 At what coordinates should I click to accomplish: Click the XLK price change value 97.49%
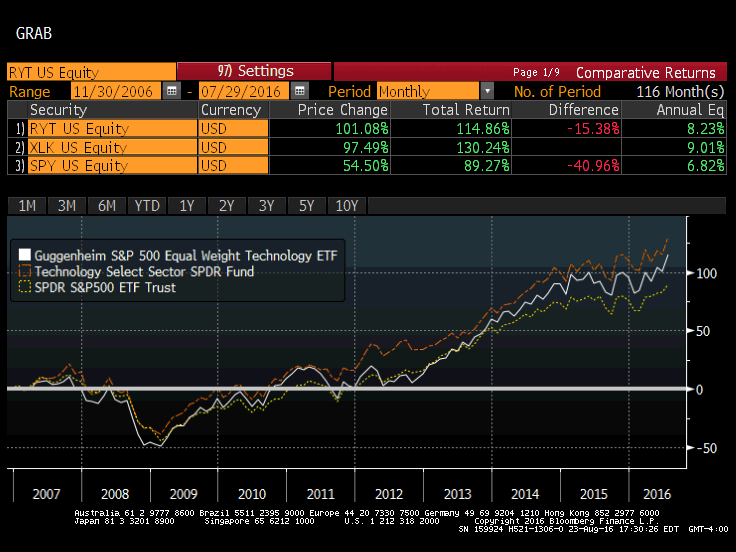tap(366, 147)
